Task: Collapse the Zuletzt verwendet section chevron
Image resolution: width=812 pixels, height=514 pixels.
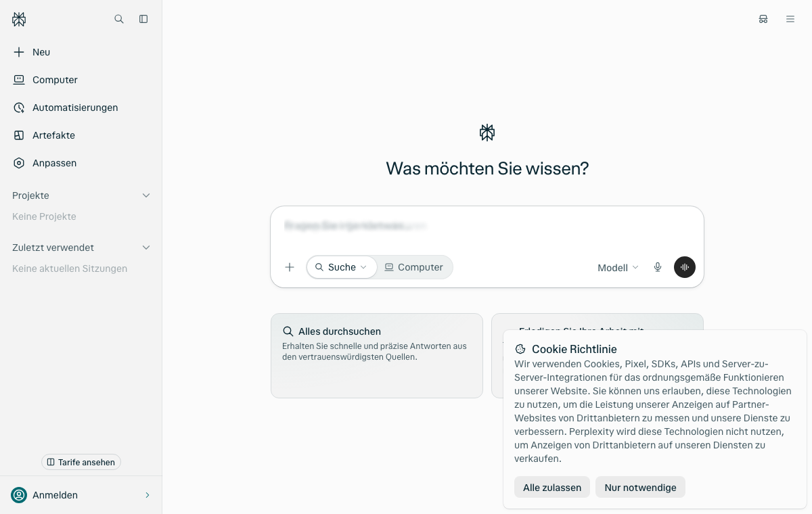Action: pyautogui.click(x=146, y=248)
